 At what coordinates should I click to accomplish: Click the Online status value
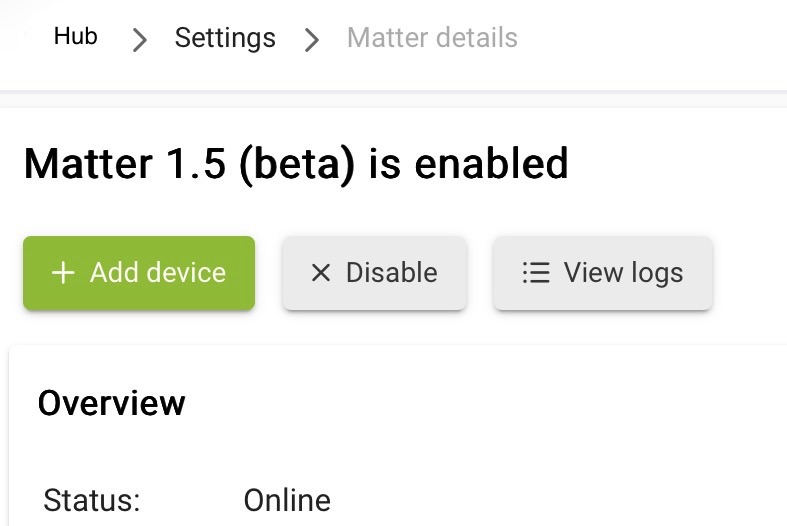[287, 500]
